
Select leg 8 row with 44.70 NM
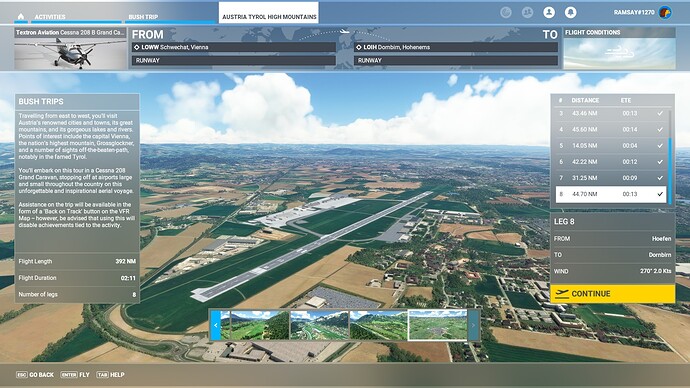click(611, 194)
